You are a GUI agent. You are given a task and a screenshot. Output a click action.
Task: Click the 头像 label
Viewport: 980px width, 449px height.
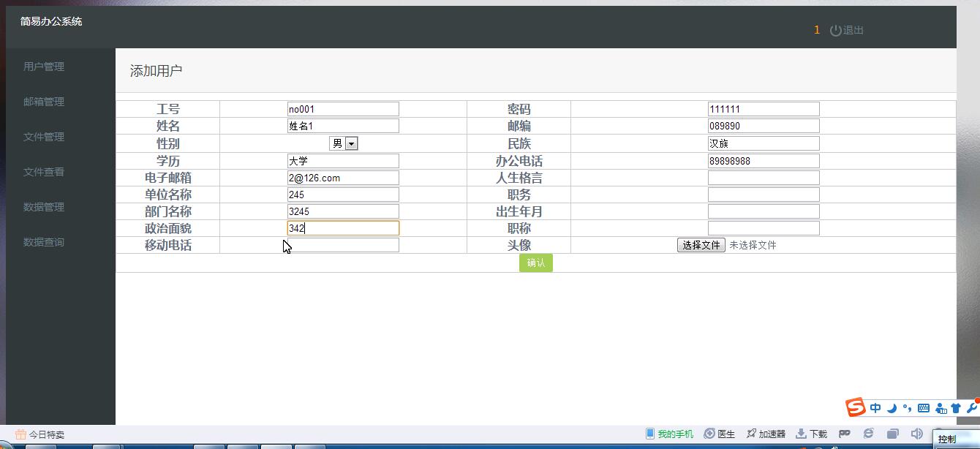[x=519, y=245]
